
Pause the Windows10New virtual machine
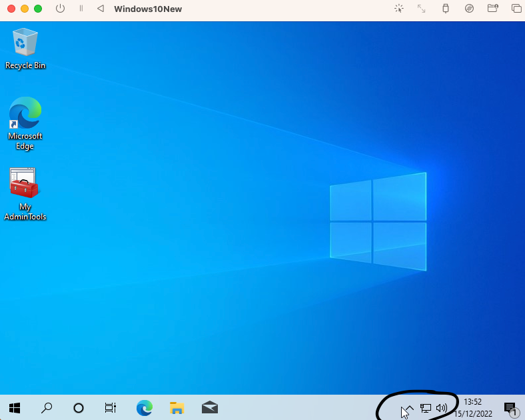(x=81, y=9)
